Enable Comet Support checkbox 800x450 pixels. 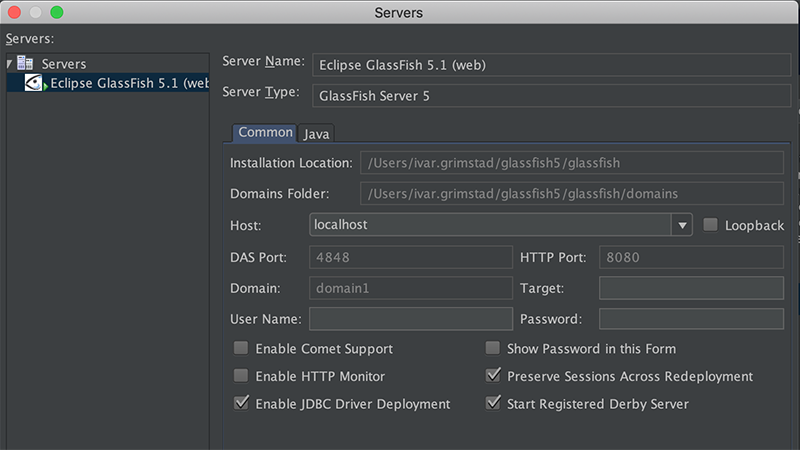coord(241,348)
